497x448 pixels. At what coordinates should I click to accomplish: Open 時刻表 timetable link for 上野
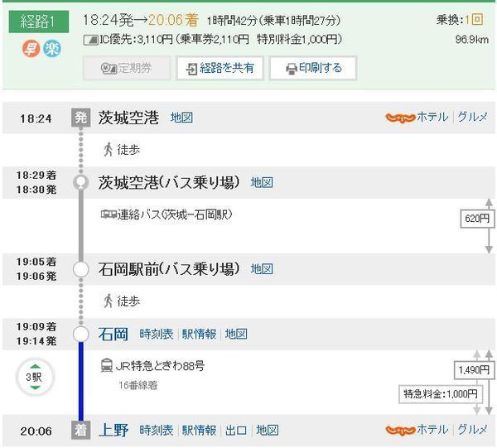pos(157,431)
